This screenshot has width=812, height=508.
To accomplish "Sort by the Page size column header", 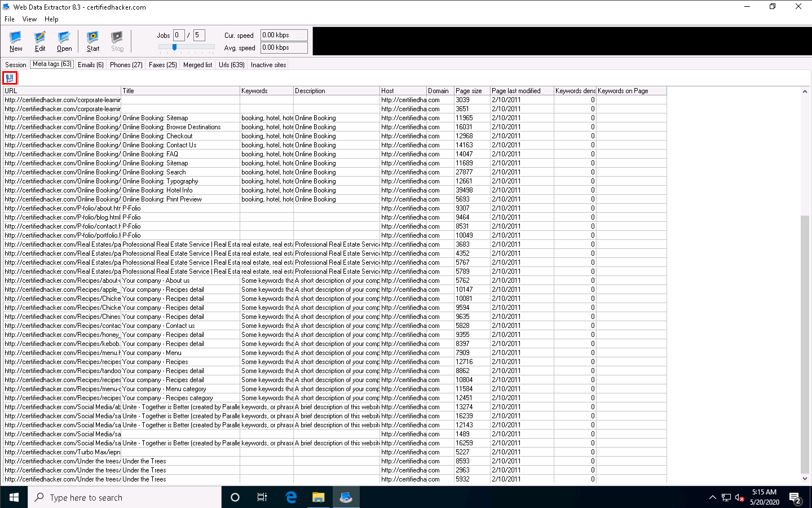I will [x=473, y=91].
